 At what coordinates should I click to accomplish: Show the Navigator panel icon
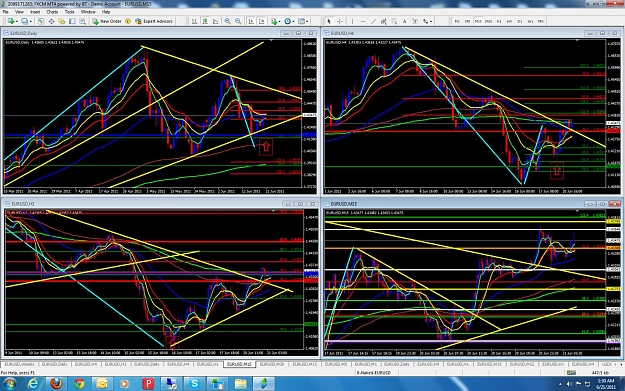pyautogui.click(x=62, y=21)
